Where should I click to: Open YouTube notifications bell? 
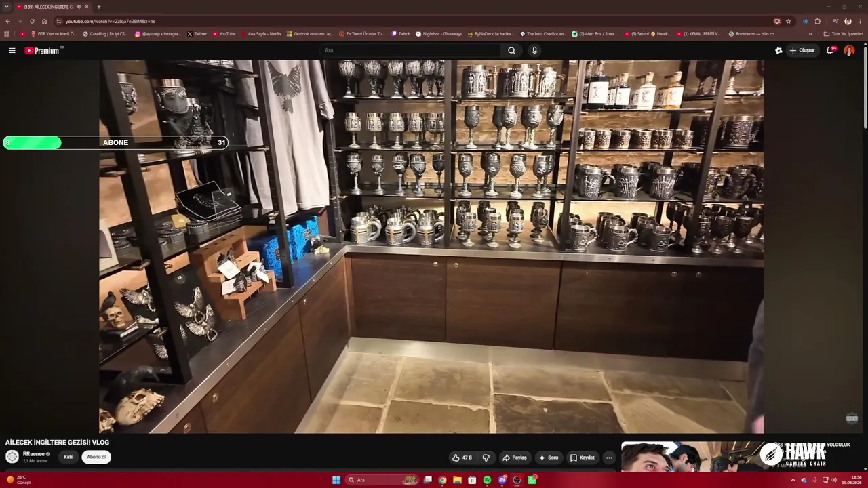tap(830, 50)
